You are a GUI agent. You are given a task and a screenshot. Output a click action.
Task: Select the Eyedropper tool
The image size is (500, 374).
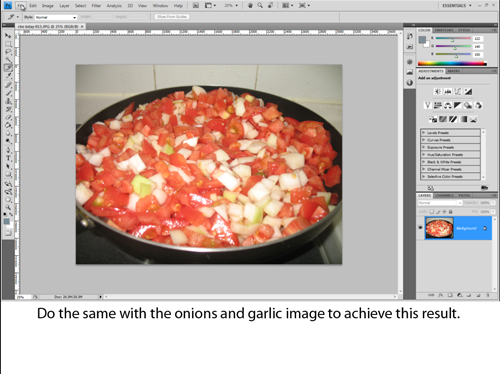coord(8,76)
